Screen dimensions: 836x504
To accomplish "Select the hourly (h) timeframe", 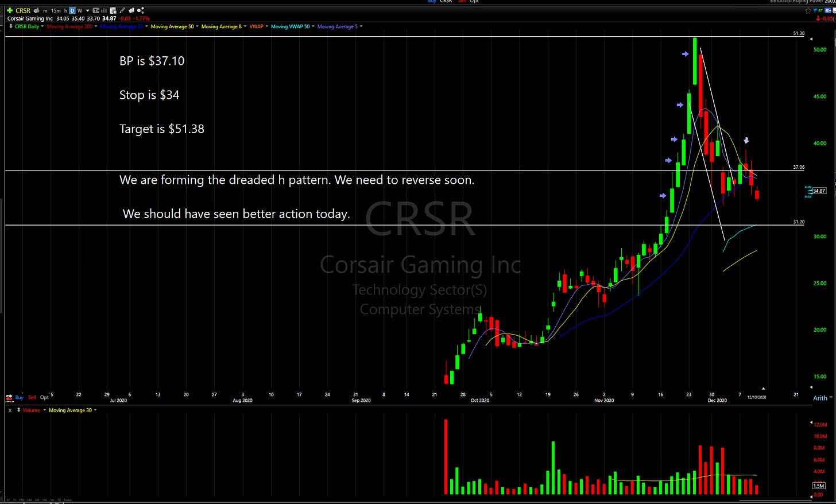I will (65, 11).
